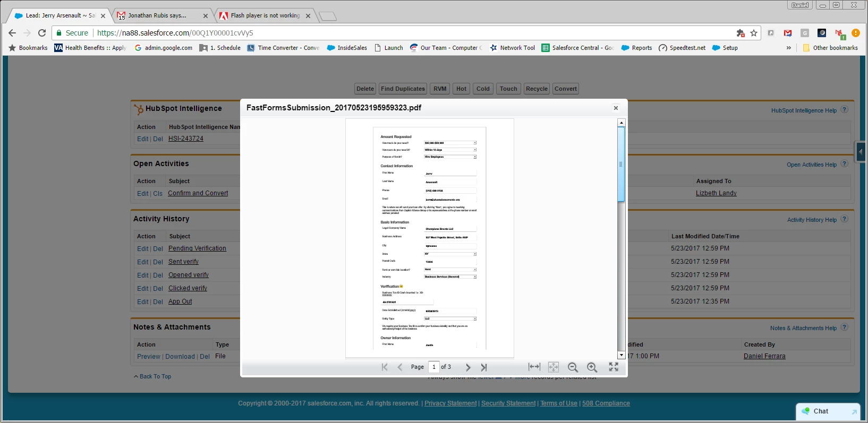868x423 pixels.
Task: Jump to last page of PDF preview
Action: pyautogui.click(x=484, y=367)
